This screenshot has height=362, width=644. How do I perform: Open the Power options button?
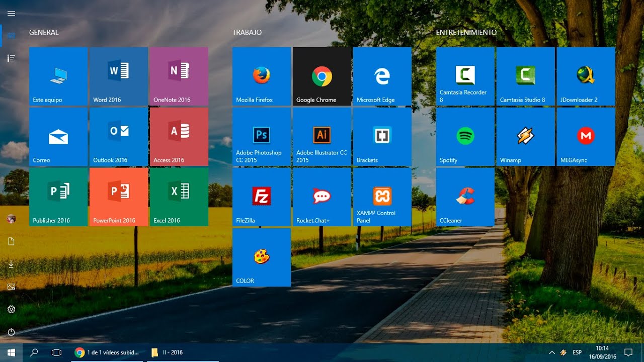[x=11, y=332]
